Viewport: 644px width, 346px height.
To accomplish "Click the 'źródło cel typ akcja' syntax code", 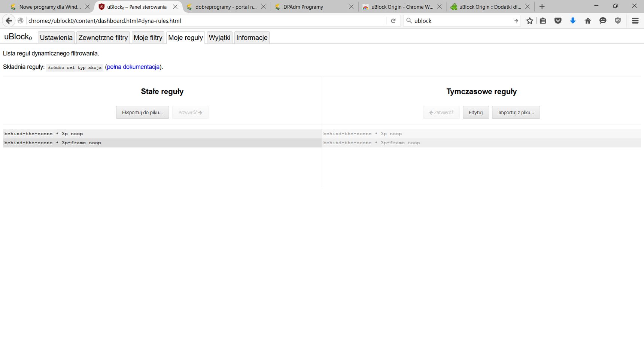I will [75, 67].
